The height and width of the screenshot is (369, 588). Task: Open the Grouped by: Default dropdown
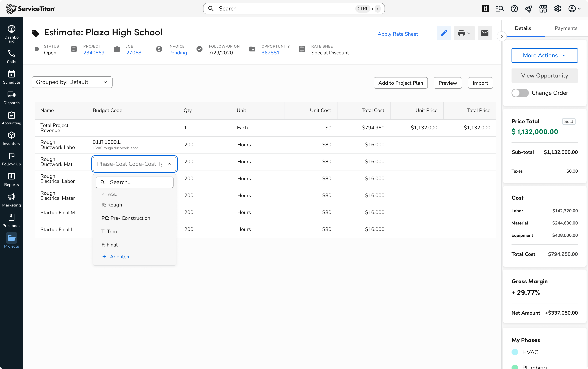(72, 82)
